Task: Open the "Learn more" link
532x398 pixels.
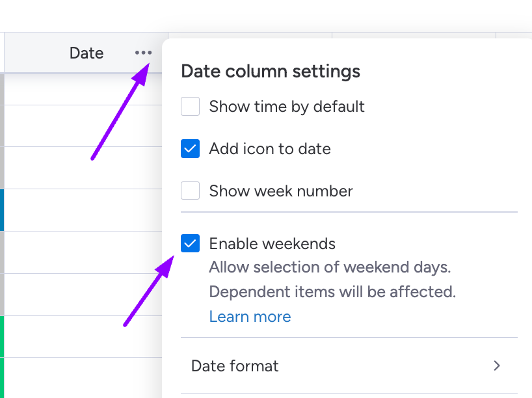Action: 250,317
